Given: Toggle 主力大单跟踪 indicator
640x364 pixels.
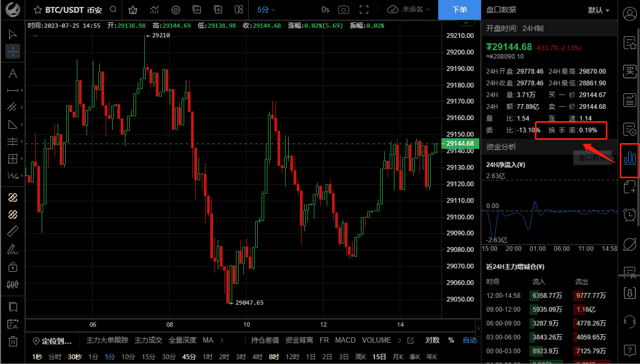Looking at the screenshot, I should pos(107,341).
